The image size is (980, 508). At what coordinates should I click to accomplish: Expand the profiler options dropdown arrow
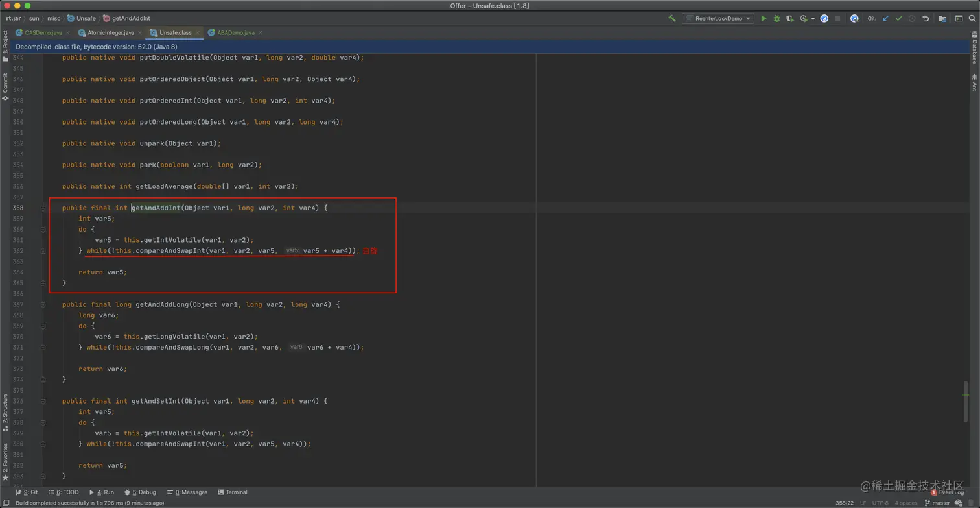point(813,19)
